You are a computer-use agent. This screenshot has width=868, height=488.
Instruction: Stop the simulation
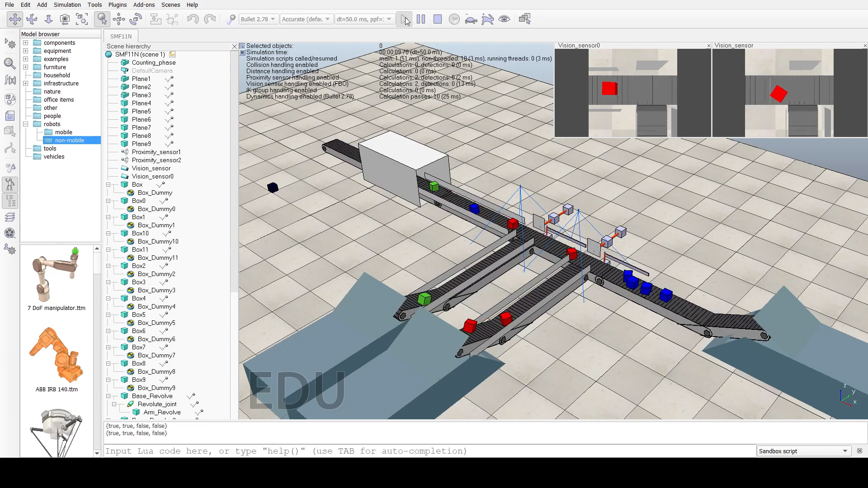click(x=438, y=19)
